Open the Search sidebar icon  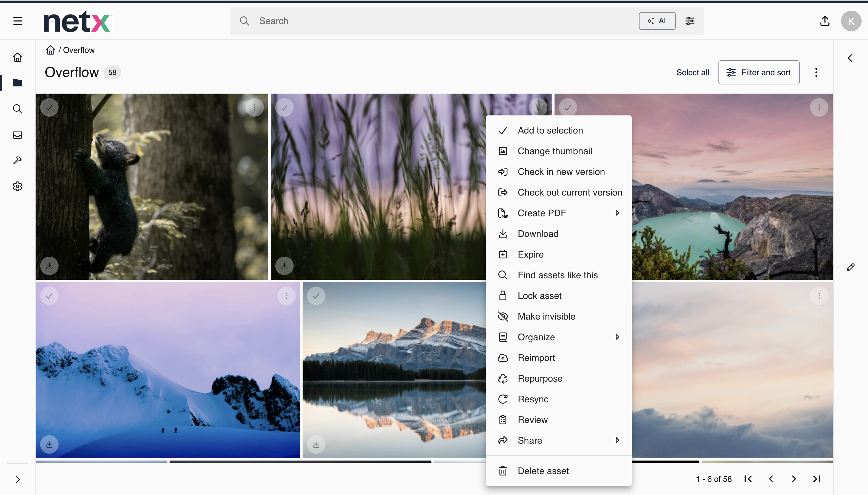coord(18,109)
